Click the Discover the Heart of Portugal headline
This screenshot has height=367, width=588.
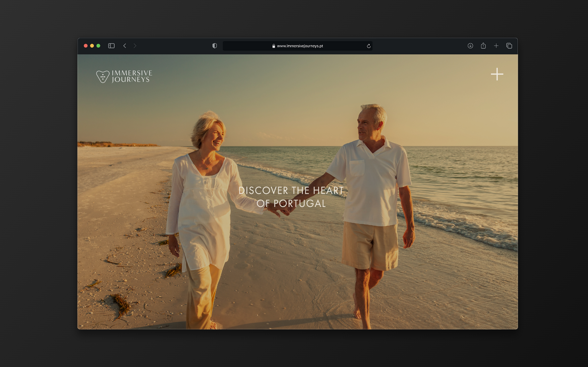point(291,197)
